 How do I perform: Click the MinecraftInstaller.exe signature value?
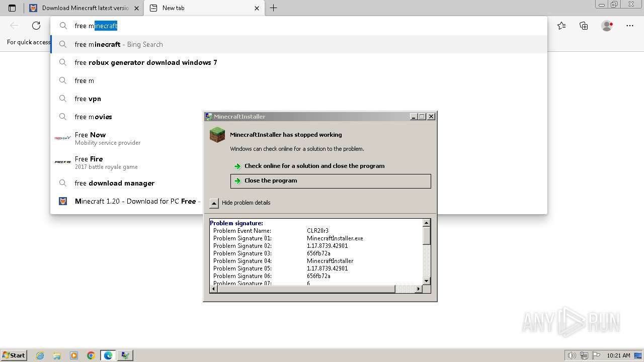pos(335,238)
